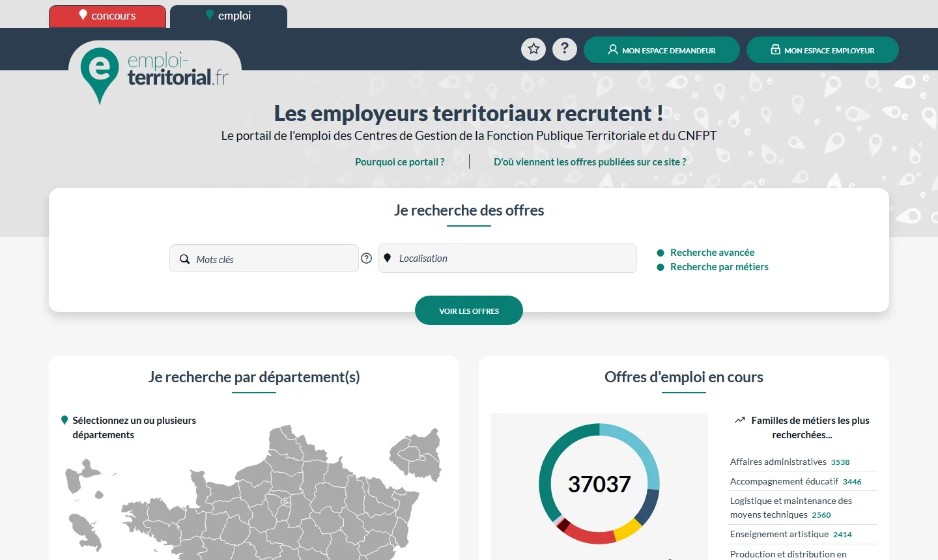Open the Recherche par métiers link

tap(719, 266)
